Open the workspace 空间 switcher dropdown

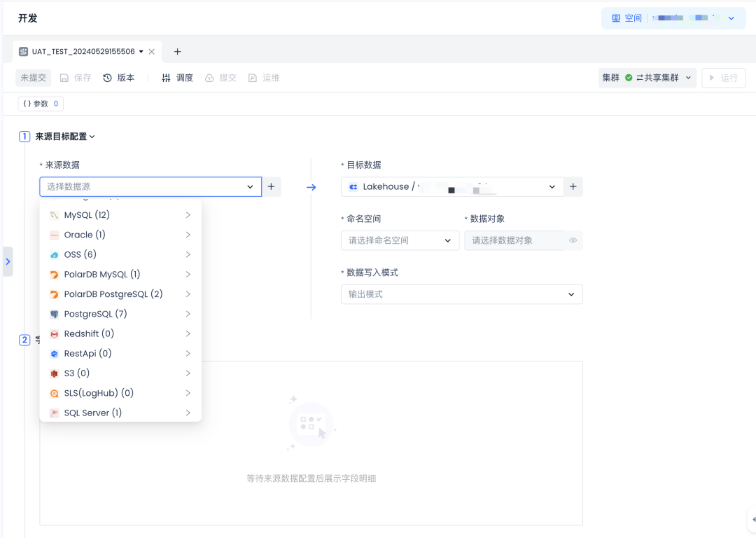[673, 18]
